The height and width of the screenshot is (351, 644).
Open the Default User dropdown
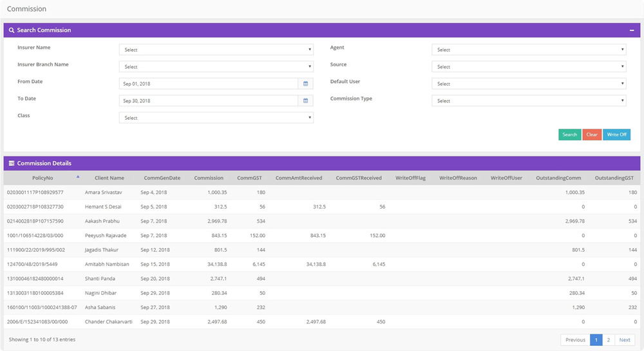coord(528,84)
